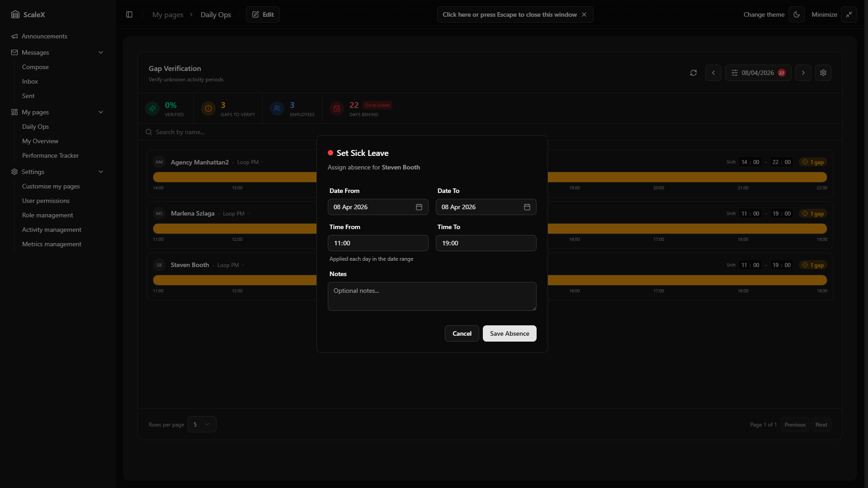Collapse the My pages sidebar section
The width and height of the screenshot is (868, 488).
(x=101, y=112)
